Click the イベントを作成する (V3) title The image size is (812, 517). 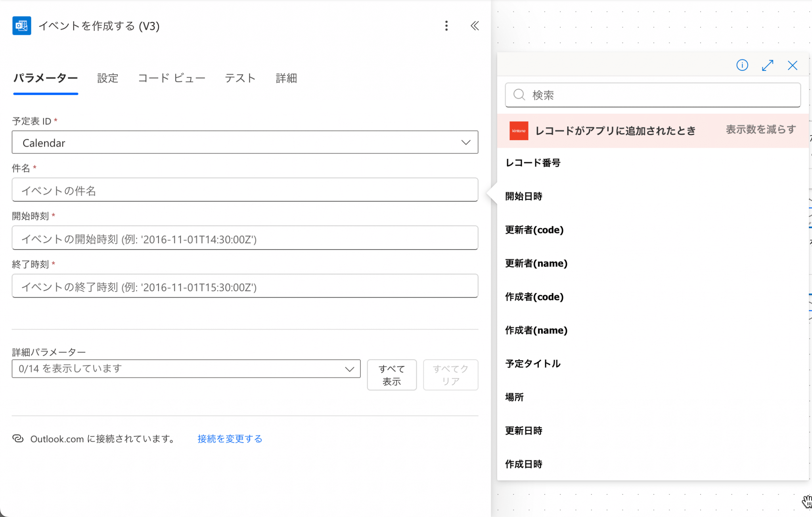pyautogui.click(x=99, y=26)
